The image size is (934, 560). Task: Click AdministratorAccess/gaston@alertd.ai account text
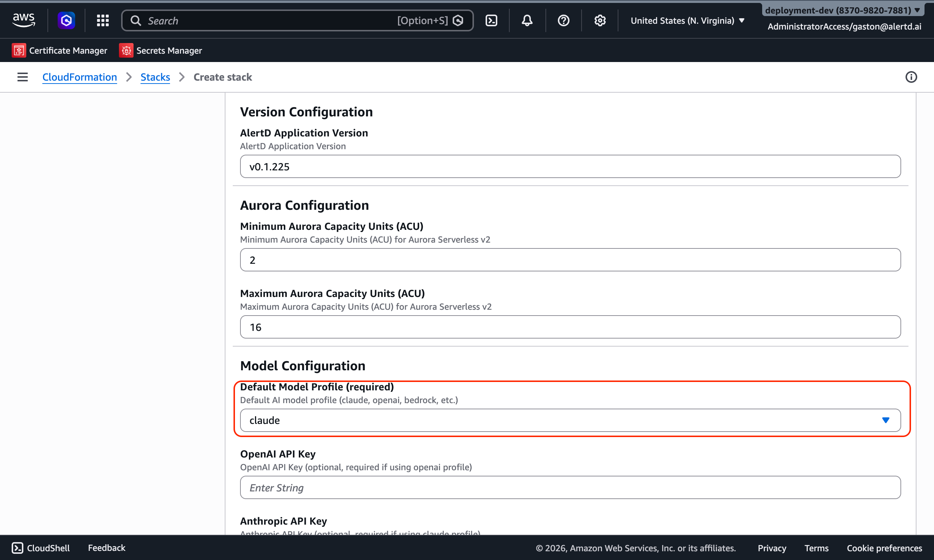point(844,26)
